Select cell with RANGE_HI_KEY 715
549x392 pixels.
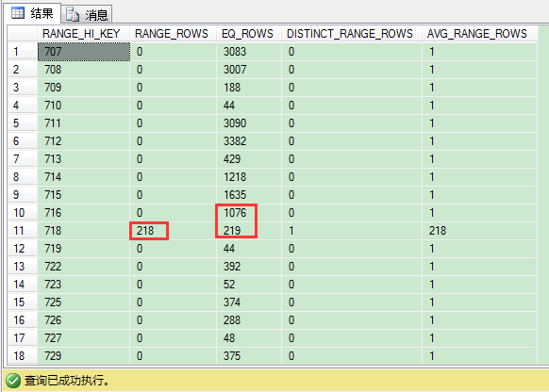84,195
